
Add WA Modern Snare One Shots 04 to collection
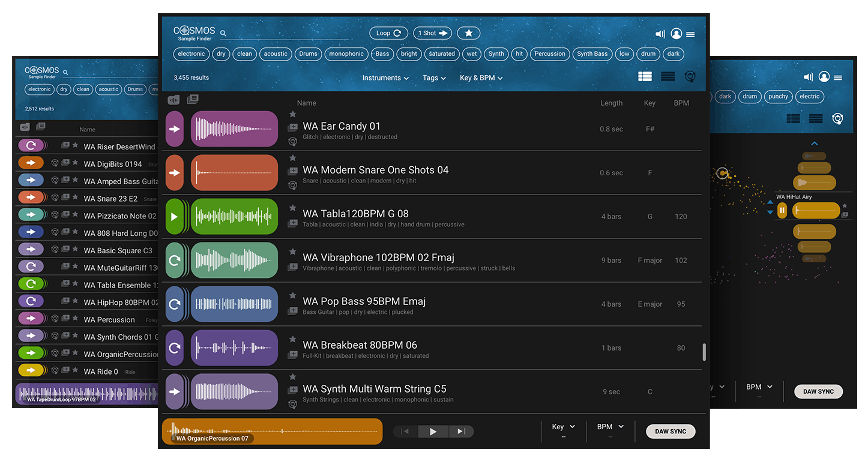(292, 171)
